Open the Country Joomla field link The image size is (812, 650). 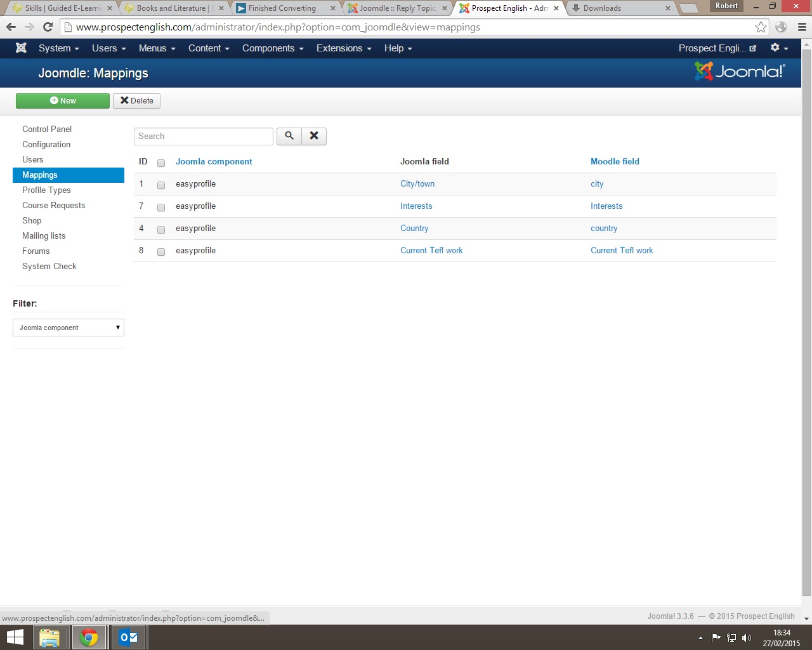coord(414,228)
